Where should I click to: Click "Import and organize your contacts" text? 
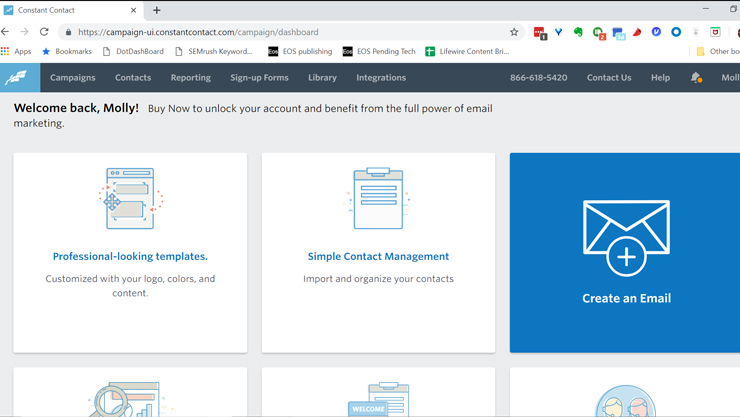tap(378, 279)
